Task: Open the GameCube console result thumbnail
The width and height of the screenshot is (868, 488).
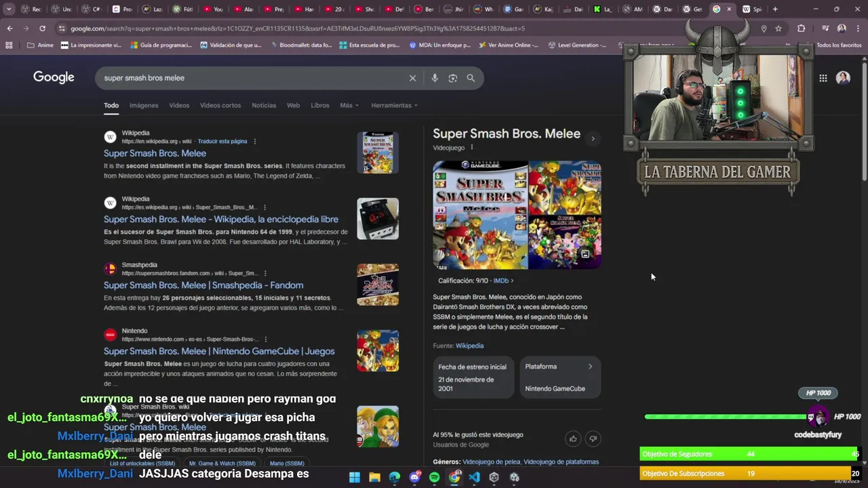Action: tap(378, 219)
